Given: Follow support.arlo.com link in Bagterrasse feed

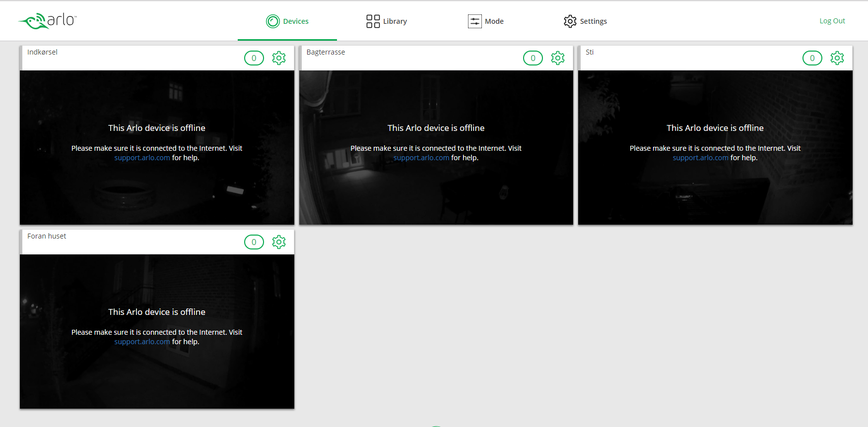Looking at the screenshot, I should tap(421, 158).
